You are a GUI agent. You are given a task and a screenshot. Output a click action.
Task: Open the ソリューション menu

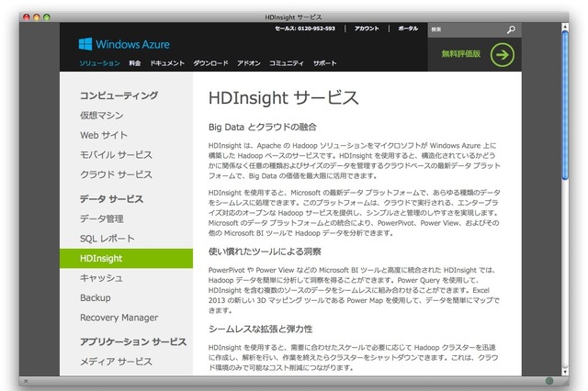pyautogui.click(x=99, y=63)
